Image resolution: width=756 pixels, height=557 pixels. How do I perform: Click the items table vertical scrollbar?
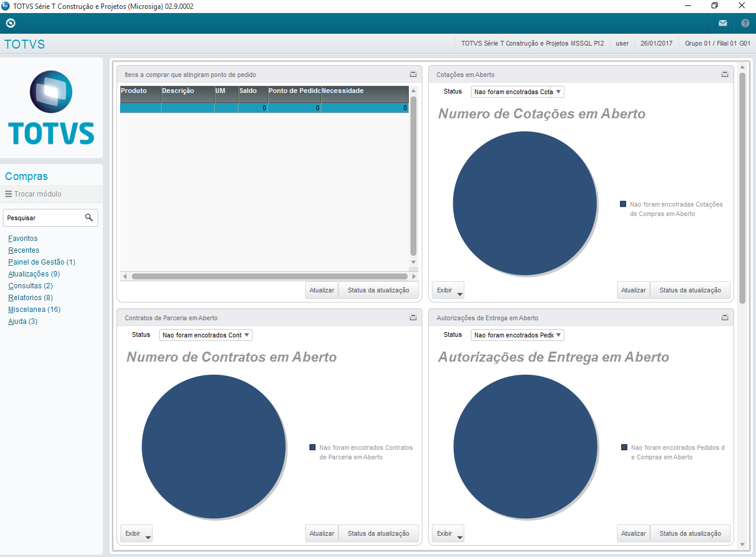click(413, 176)
